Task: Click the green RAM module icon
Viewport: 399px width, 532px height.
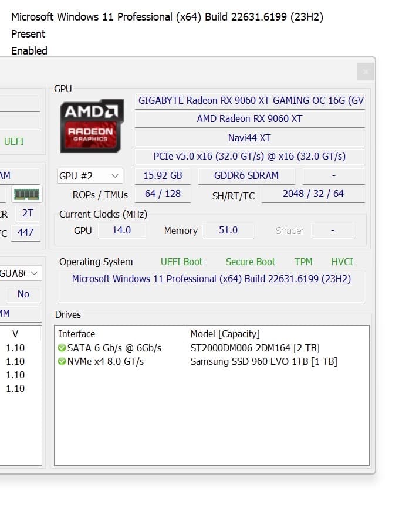Action: (27, 194)
